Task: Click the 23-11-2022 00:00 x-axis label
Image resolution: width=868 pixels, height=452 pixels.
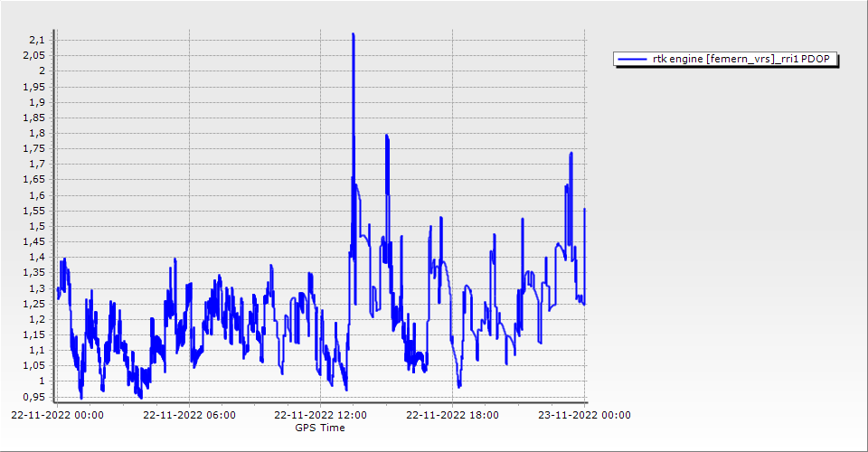Action: click(583, 416)
